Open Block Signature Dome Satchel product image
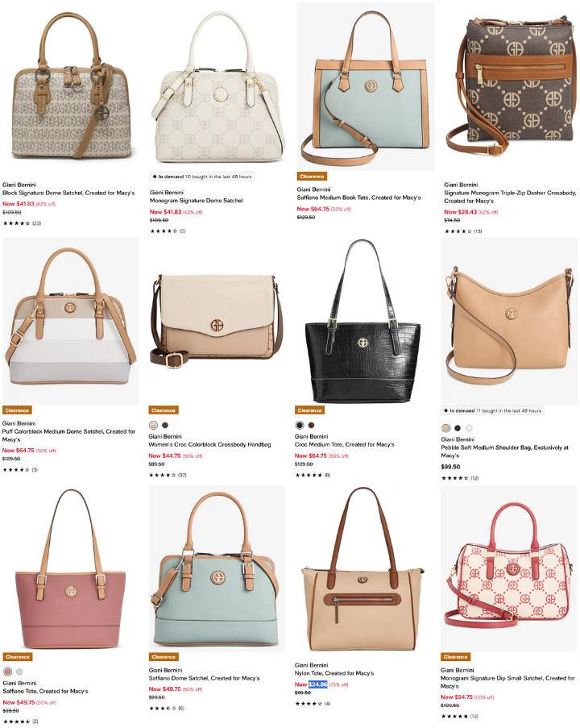The height and width of the screenshot is (728, 580). coord(71,86)
